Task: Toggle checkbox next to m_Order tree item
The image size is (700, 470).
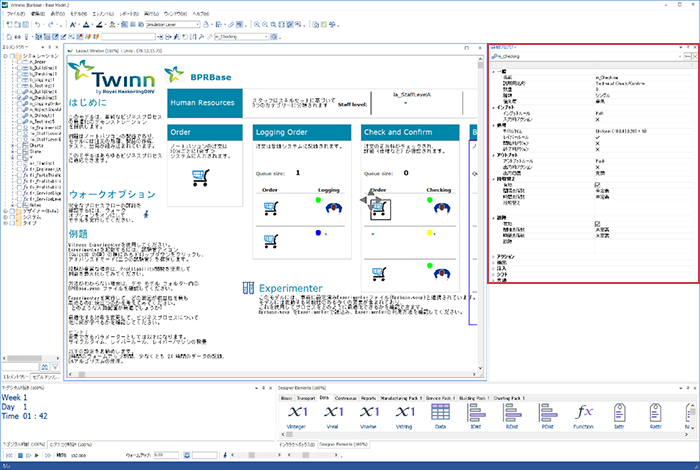Action: 20,62
